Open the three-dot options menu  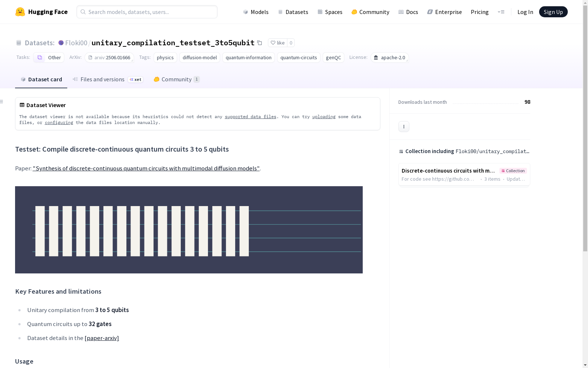point(404,127)
